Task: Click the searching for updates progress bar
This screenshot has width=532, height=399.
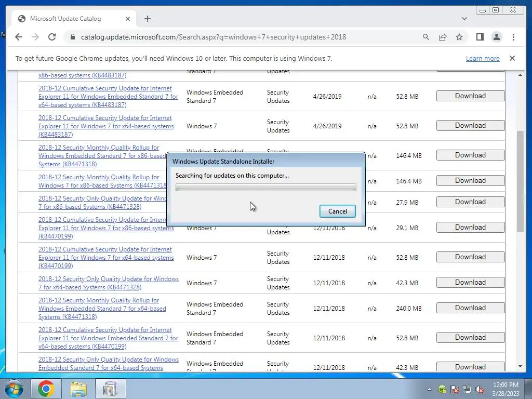Action: (x=265, y=187)
